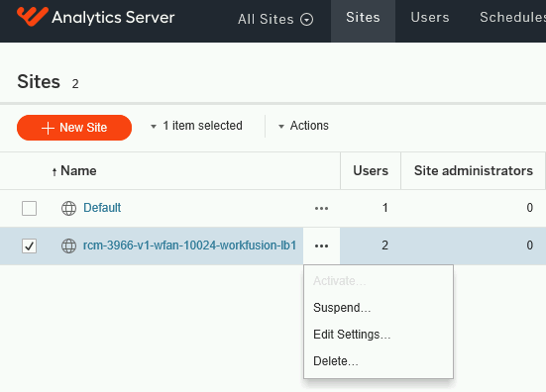Click the site count 2 beside Sites heading
Image resolution: width=546 pixels, height=392 pixels.
point(75,84)
